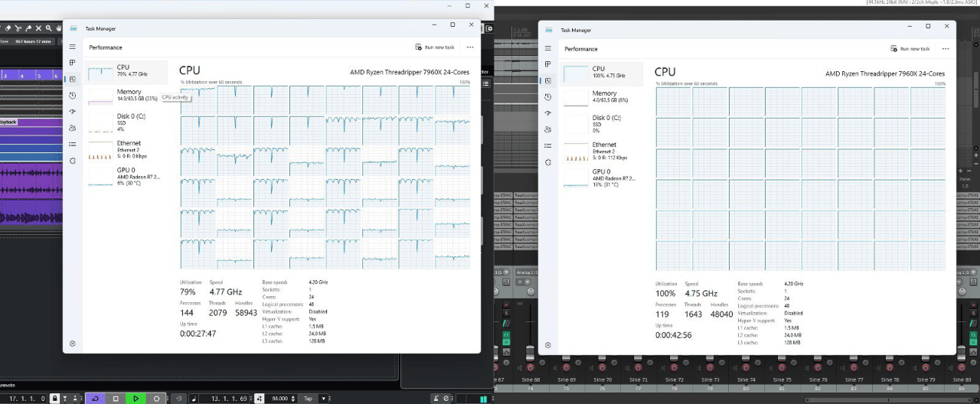This screenshot has width=980, height=404.
Task: Open Processes page in left Task Manager
Action: click(73, 63)
